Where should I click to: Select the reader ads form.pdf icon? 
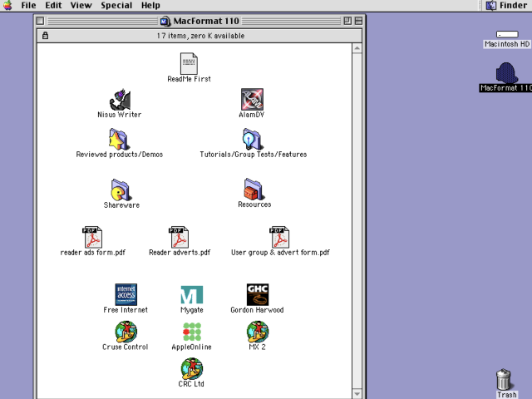click(x=92, y=237)
